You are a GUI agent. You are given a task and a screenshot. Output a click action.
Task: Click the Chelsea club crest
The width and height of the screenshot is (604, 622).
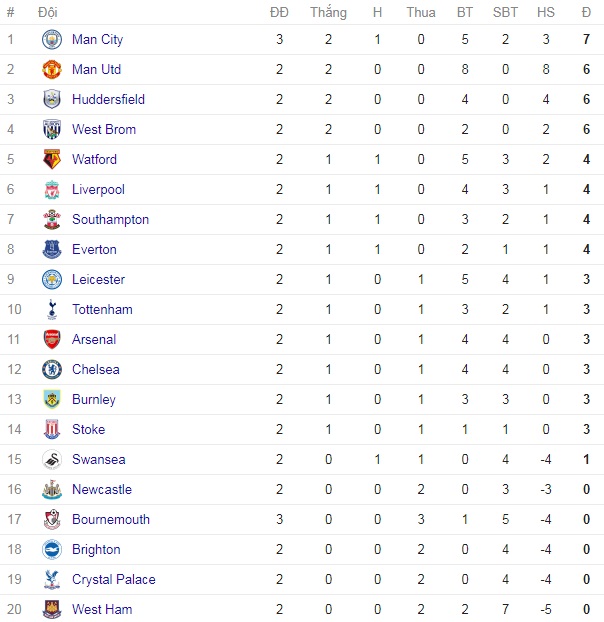click(x=52, y=369)
